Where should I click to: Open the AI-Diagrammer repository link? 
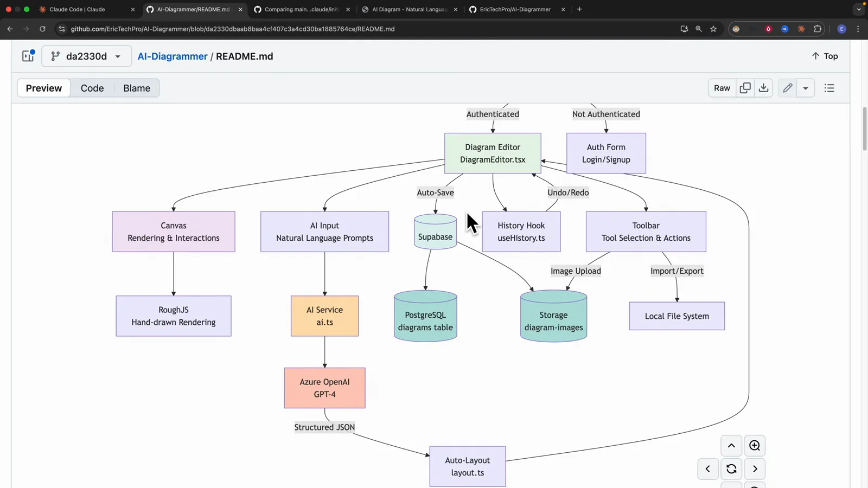point(173,56)
